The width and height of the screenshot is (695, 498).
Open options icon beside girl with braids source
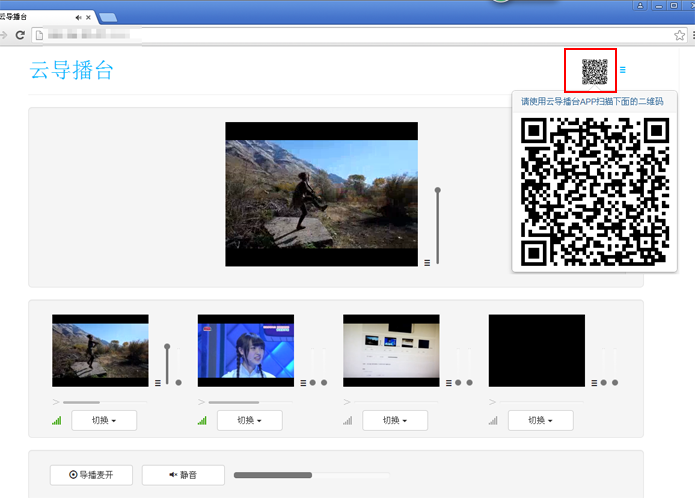[303, 383]
